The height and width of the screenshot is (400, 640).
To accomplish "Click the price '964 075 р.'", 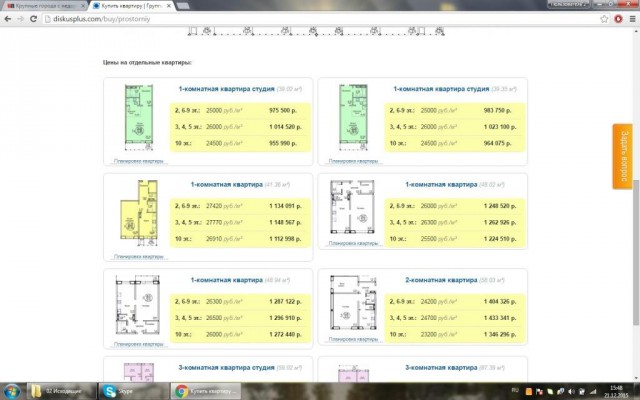I will [x=498, y=143].
